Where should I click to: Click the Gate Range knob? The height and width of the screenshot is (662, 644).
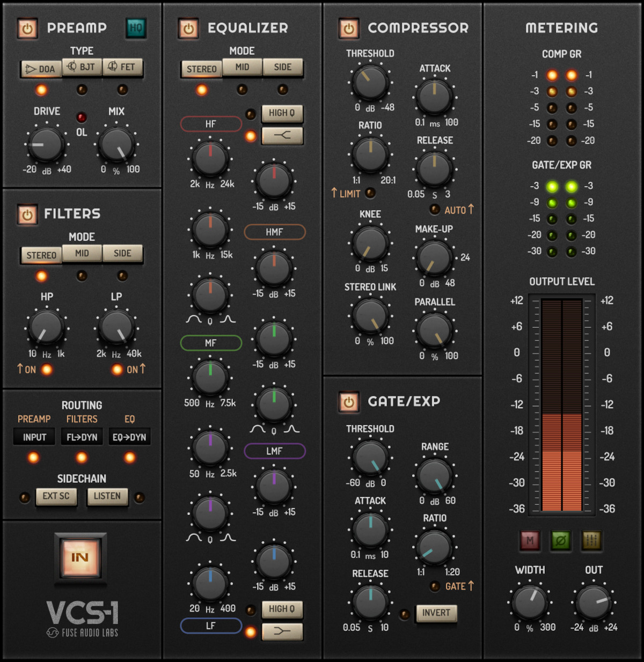(435, 476)
